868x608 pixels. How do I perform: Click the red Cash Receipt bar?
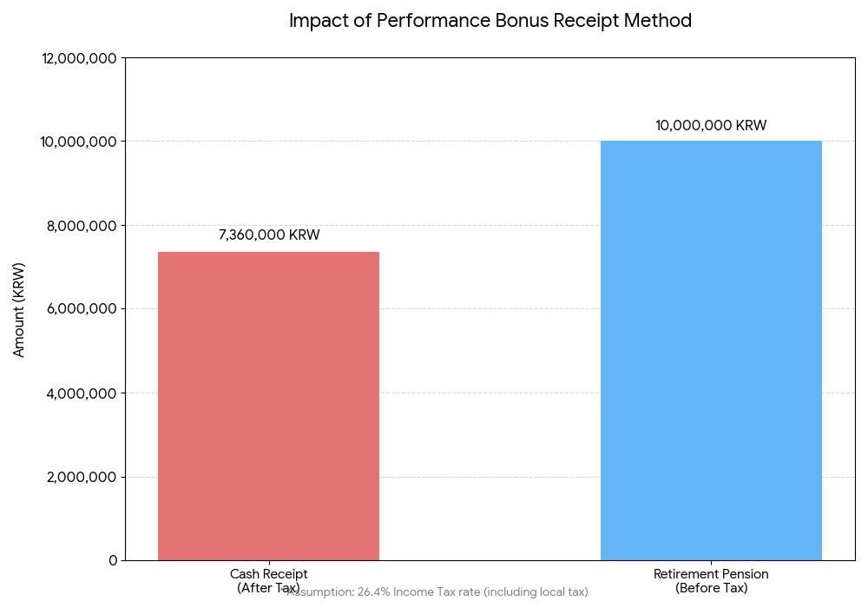pyautogui.click(x=268, y=406)
